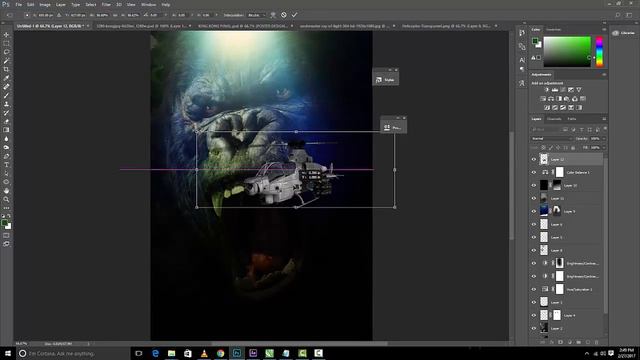Hide Layer 12 using its eye icon
640x360 pixels.
pyautogui.click(x=533, y=160)
